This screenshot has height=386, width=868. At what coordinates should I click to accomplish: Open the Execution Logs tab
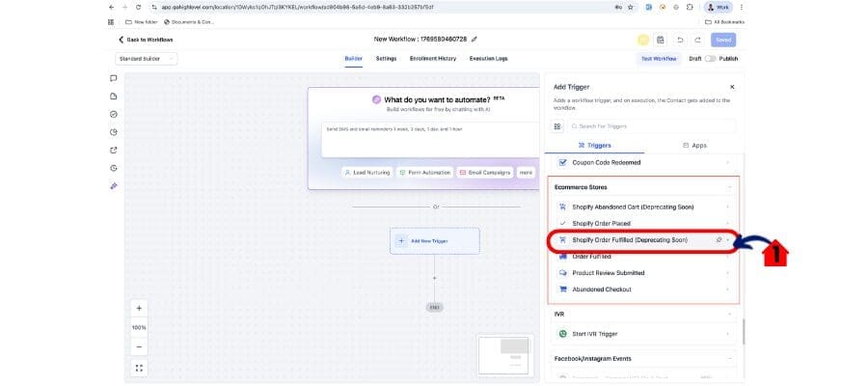tap(488, 59)
